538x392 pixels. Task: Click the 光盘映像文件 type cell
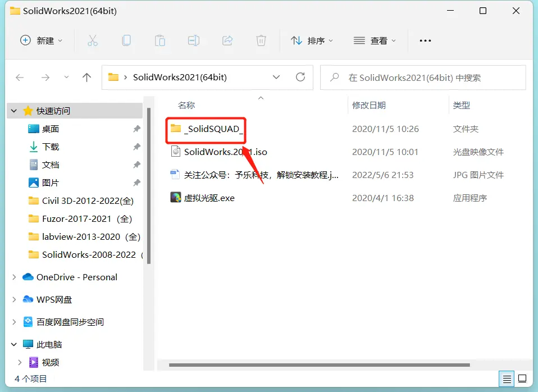(478, 152)
